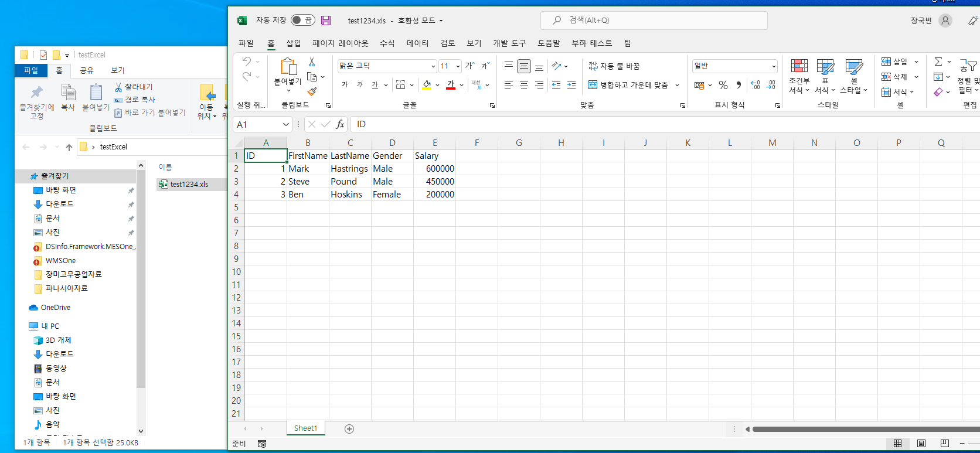Toggle underline formatting
The image size is (980, 453).
coord(375,85)
